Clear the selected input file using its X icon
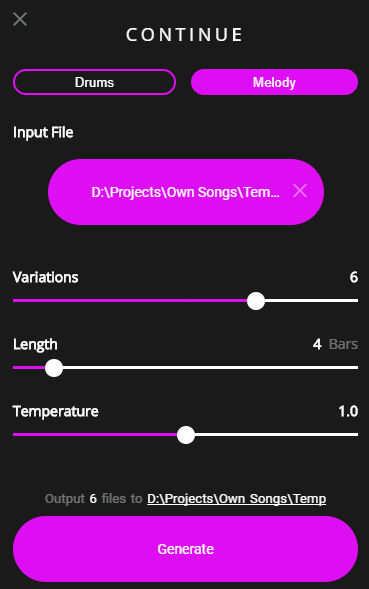Viewport: 369px width, 589px height. (300, 191)
